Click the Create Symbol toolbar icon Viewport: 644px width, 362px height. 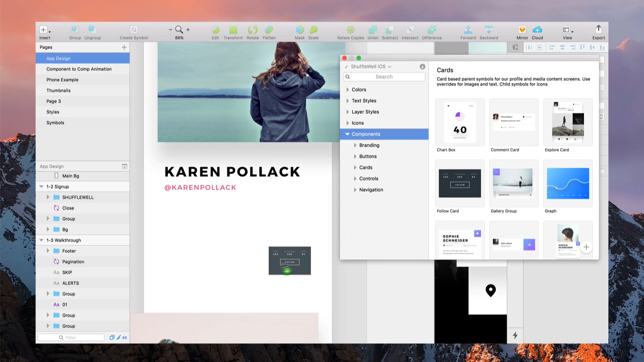pyautogui.click(x=134, y=30)
